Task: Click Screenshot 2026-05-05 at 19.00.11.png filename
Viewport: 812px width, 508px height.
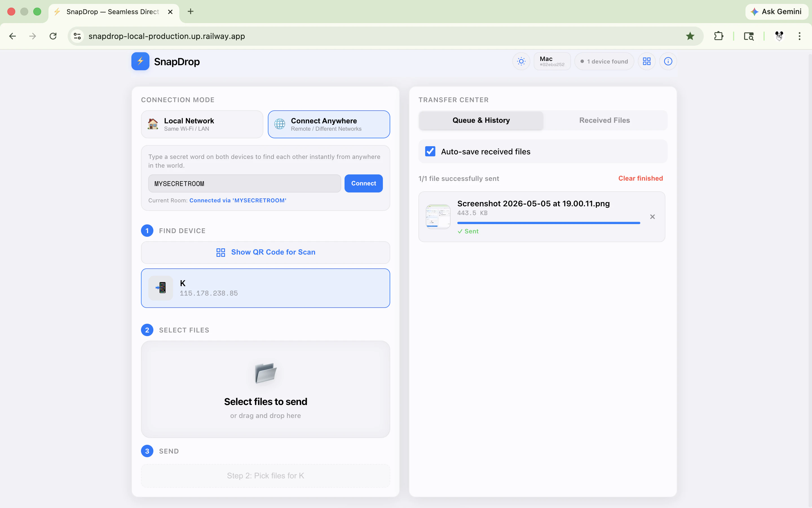Action: pyautogui.click(x=533, y=203)
